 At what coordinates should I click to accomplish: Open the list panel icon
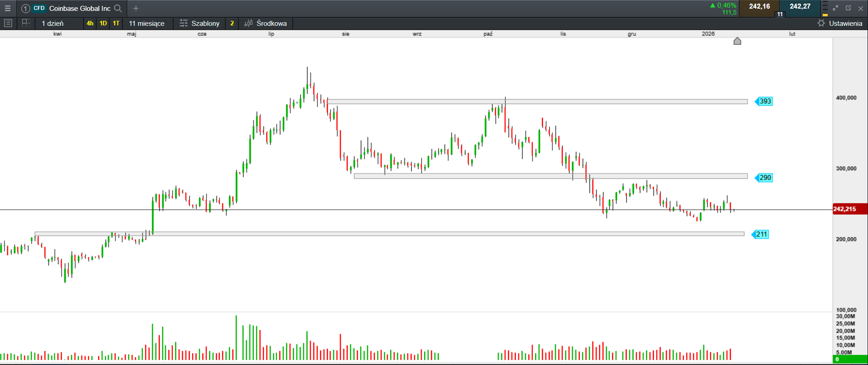[8, 23]
